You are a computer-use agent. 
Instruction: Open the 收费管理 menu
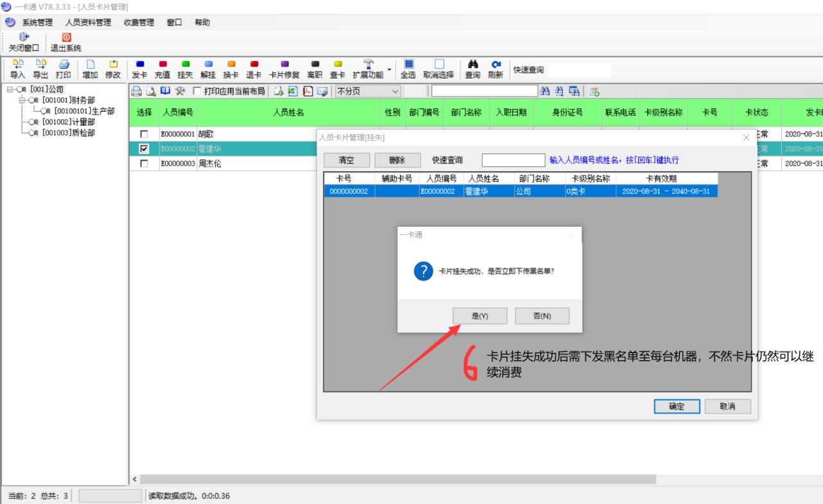click(139, 22)
